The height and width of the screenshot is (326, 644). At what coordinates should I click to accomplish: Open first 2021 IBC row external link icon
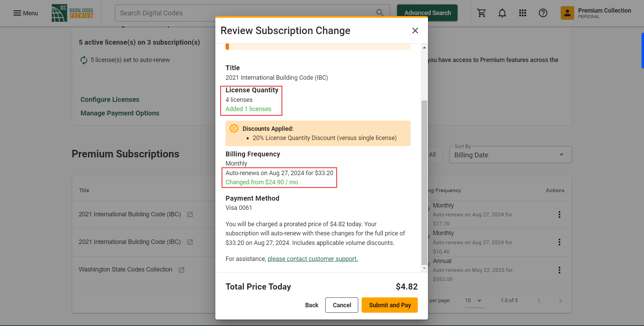pos(190,214)
